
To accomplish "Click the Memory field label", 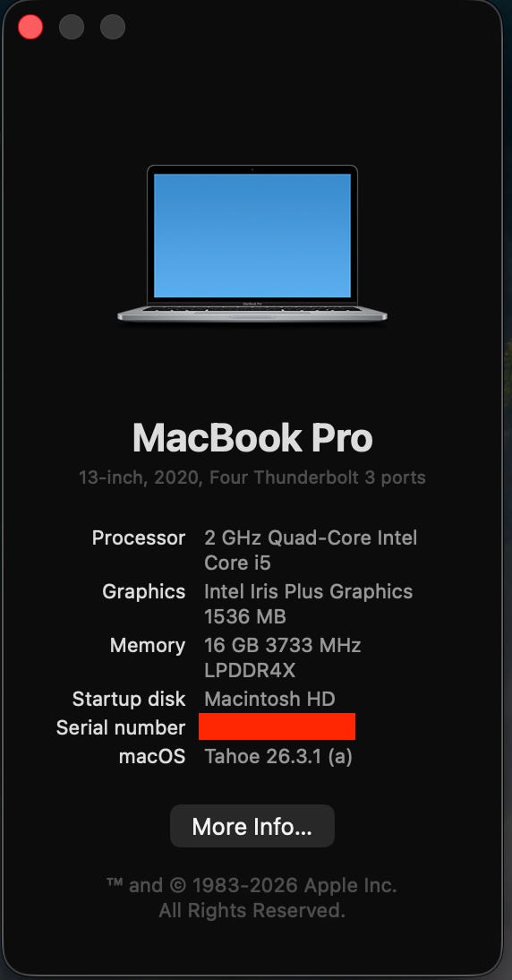I will pos(148,645).
